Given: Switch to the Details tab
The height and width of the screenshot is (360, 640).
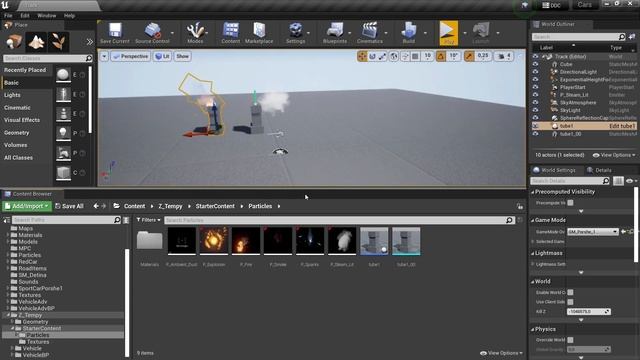Looking at the screenshot, I should pos(599,170).
